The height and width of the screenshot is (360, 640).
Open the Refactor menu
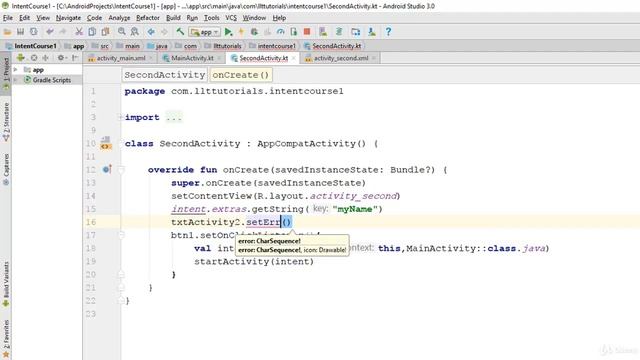(148, 18)
